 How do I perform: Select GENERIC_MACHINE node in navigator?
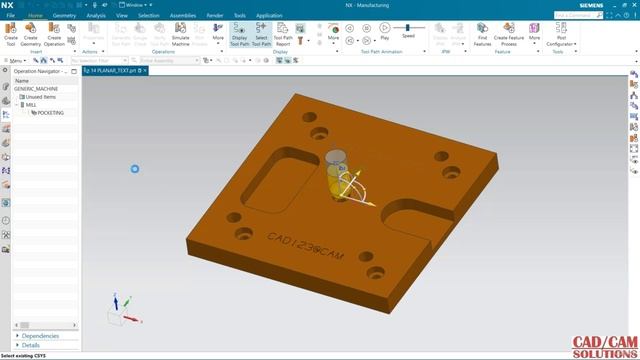[x=36, y=89]
